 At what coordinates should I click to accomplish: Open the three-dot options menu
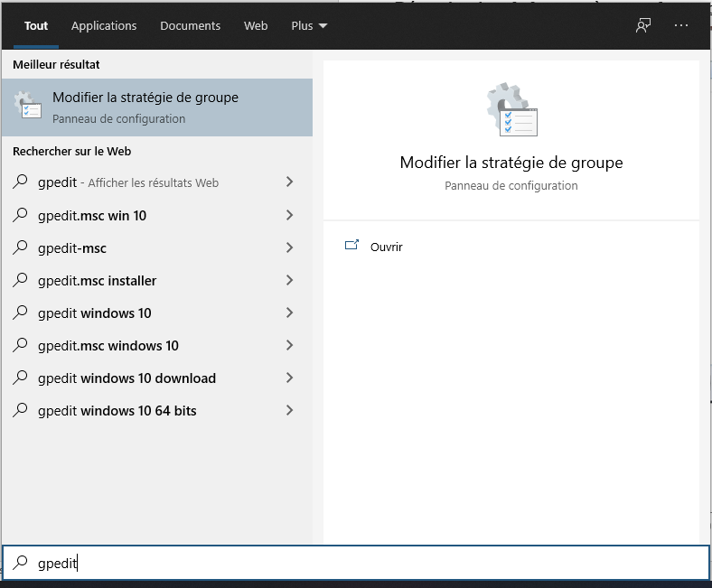[680, 25]
